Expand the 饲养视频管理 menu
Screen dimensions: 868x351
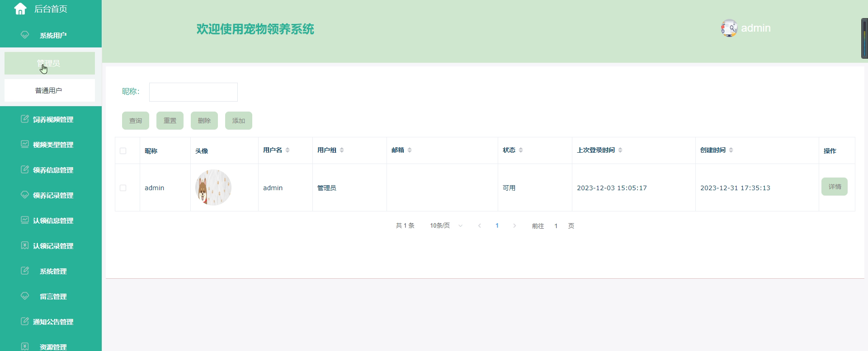point(51,119)
